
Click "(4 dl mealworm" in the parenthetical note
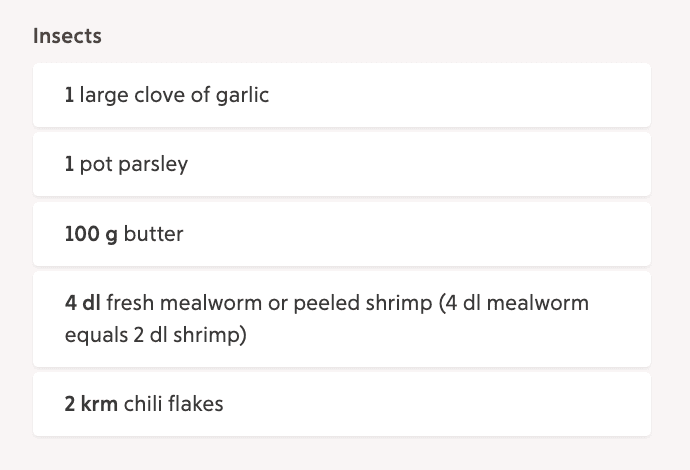click(x=514, y=303)
